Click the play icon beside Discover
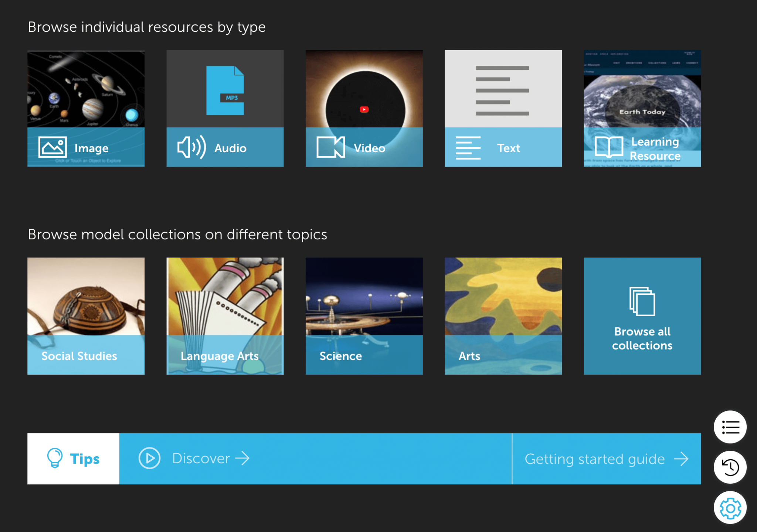The height and width of the screenshot is (532, 757). pyautogui.click(x=149, y=458)
